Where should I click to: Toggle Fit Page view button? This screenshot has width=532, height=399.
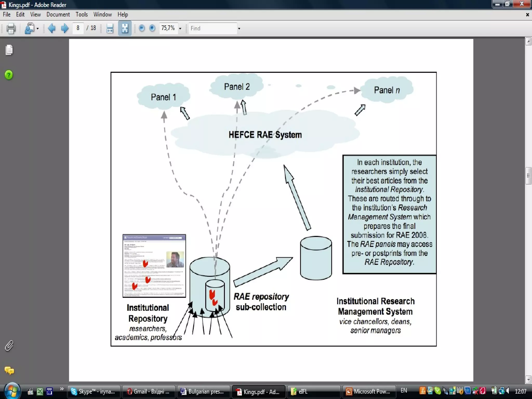[125, 28]
